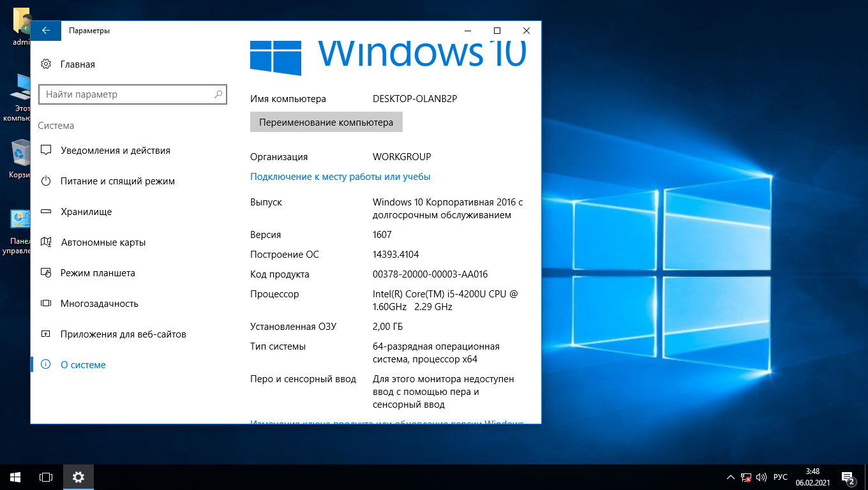
Task: Select Этот компьютер desktop icon
Action: point(17,97)
